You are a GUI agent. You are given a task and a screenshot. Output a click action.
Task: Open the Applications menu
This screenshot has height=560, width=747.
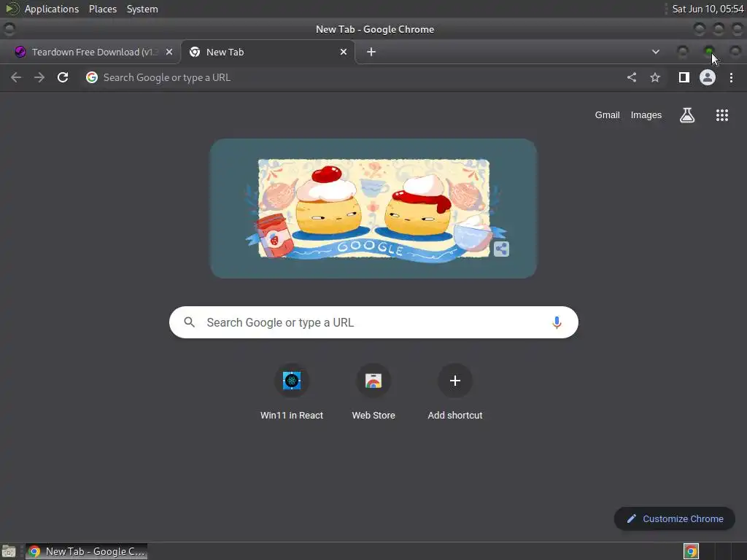pos(52,9)
